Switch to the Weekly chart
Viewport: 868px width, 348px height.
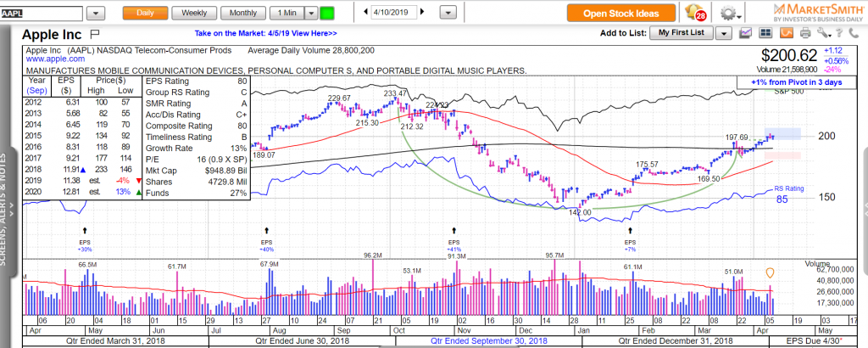(193, 14)
